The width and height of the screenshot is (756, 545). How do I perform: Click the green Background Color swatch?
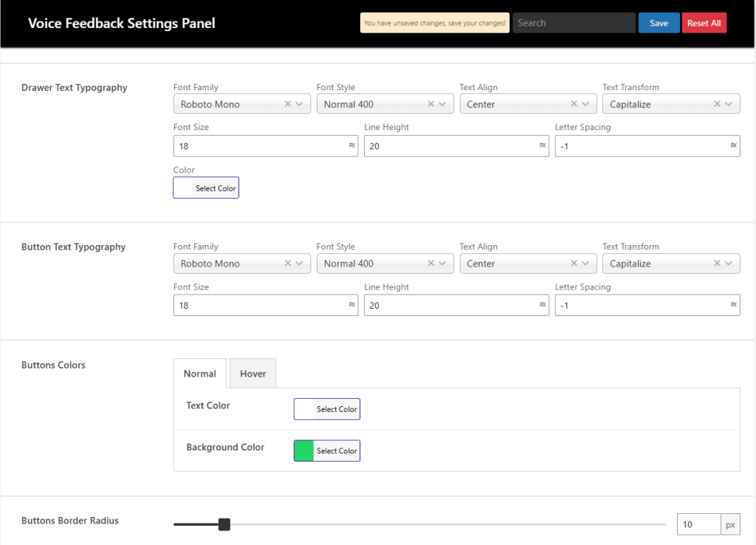[304, 450]
